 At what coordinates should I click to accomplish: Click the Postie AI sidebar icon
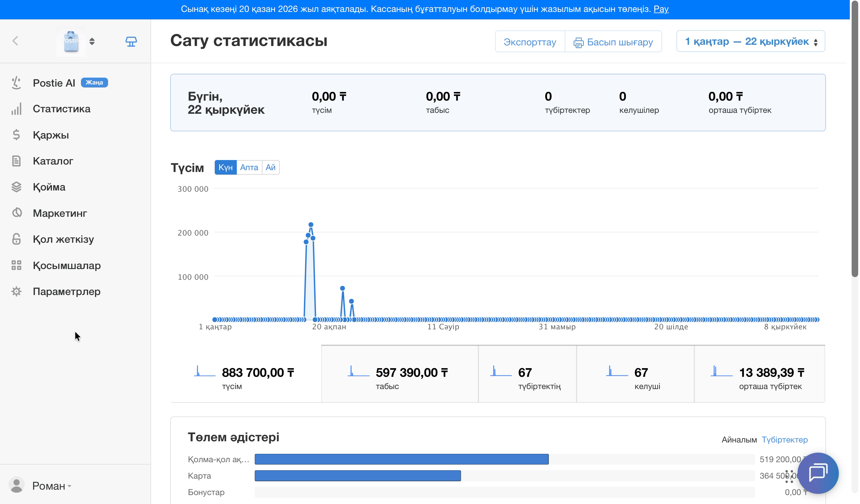tap(16, 83)
